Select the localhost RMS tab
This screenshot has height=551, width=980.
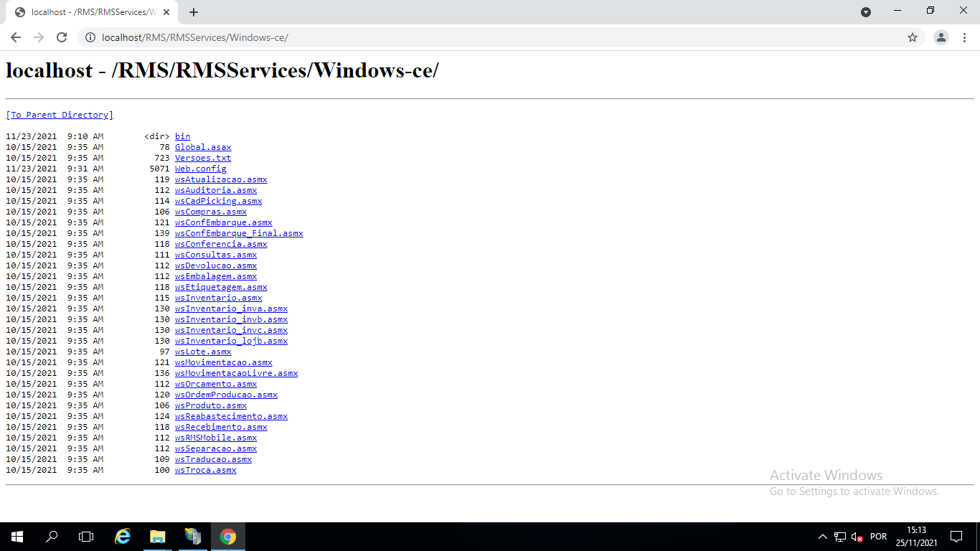pyautogui.click(x=91, y=12)
